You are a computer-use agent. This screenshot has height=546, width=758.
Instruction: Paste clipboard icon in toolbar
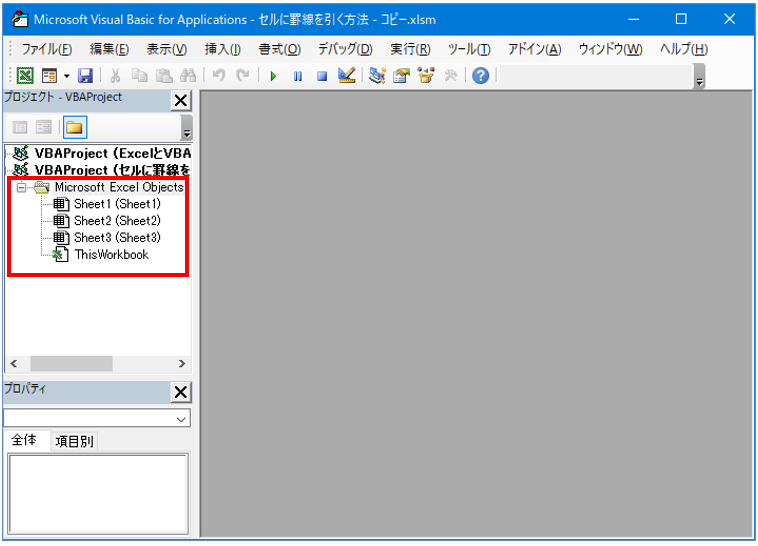tap(164, 75)
